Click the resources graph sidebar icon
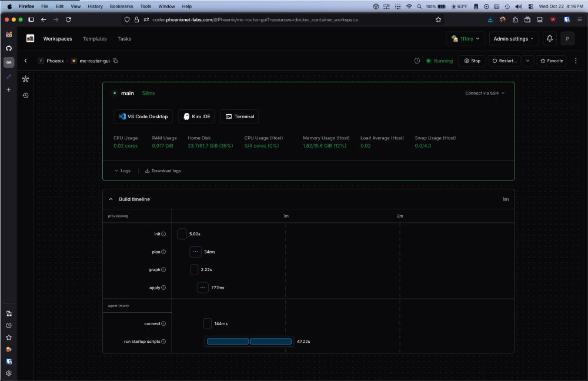The height and width of the screenshot is (381, 588). pyautogui.click(x=25, y=79)
